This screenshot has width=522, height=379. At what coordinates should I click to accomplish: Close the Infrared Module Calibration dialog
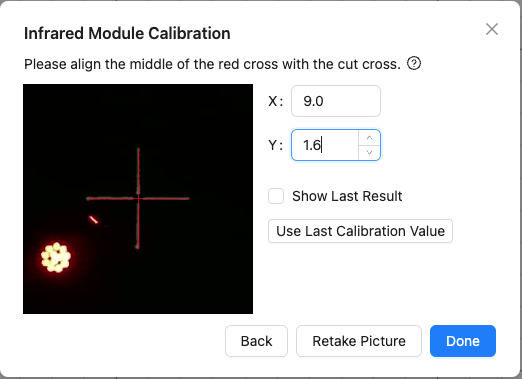[492, 29]
